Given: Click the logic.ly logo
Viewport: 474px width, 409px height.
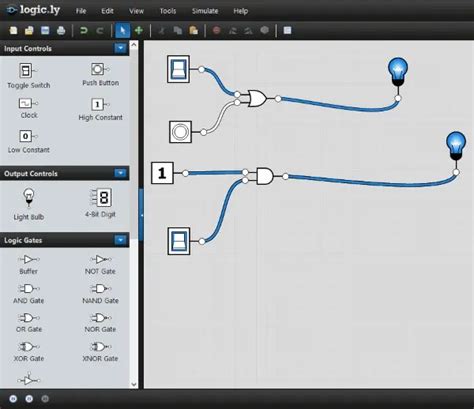Looking at the screenshot, I should [x=34, y=10].
